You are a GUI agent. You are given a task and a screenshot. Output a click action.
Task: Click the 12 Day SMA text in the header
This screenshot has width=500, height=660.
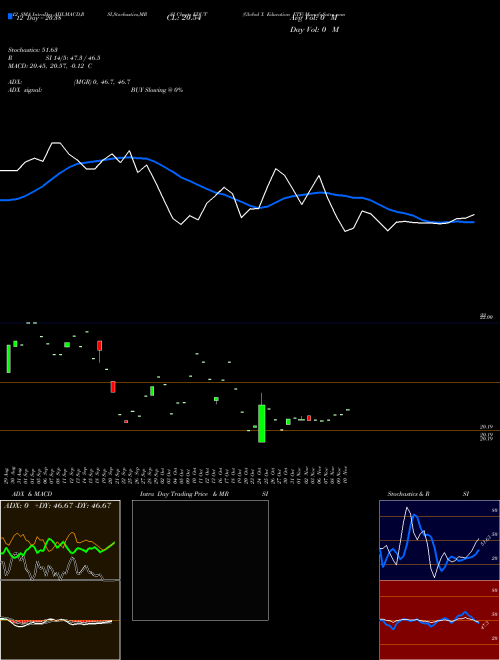[37, 18]
